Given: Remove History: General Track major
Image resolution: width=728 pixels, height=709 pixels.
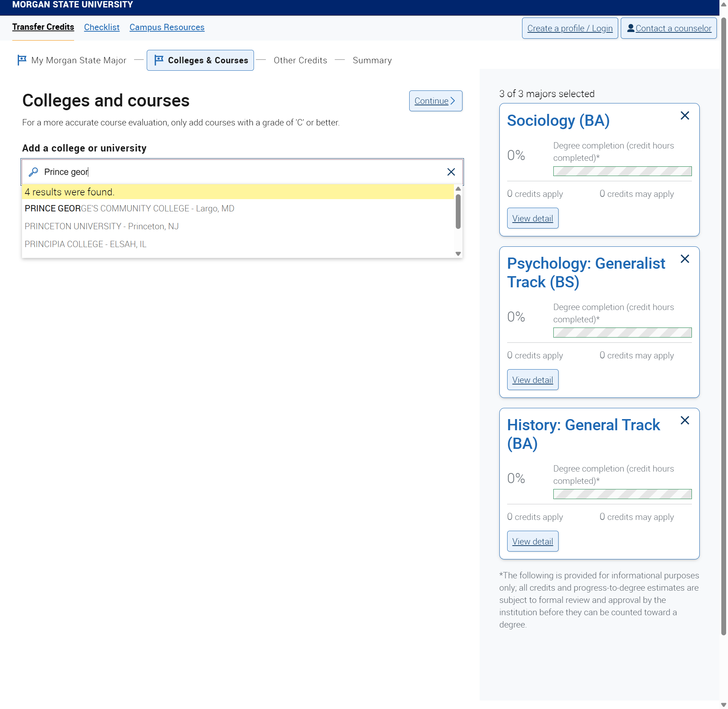Looking at the screenshot, I should click(x=684, y=421).
